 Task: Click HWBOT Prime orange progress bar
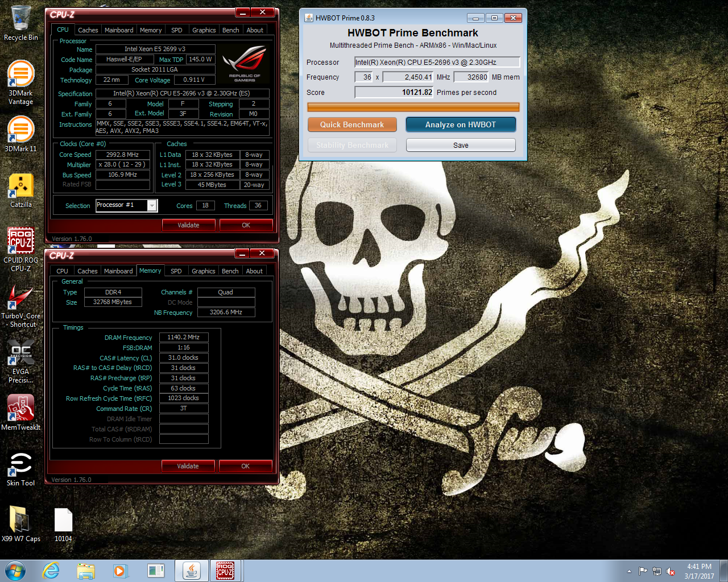click(413, 107)
